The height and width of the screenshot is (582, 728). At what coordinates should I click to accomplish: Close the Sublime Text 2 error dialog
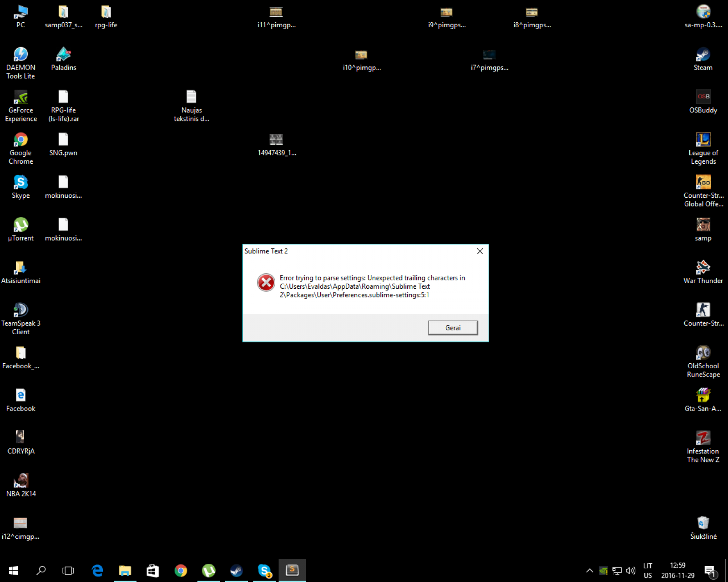click(480, 251)
